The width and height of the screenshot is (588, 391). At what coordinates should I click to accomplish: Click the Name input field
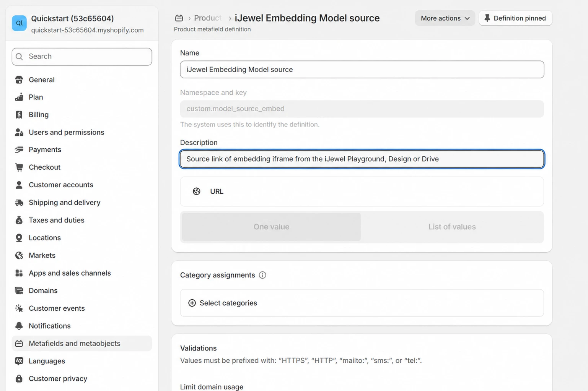click(362, 70)
